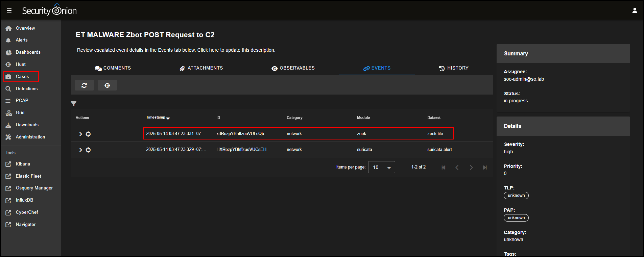This screenshot has height=257, width=644.
Task: Open the items per page dropdown
Action: click(382, 168)
